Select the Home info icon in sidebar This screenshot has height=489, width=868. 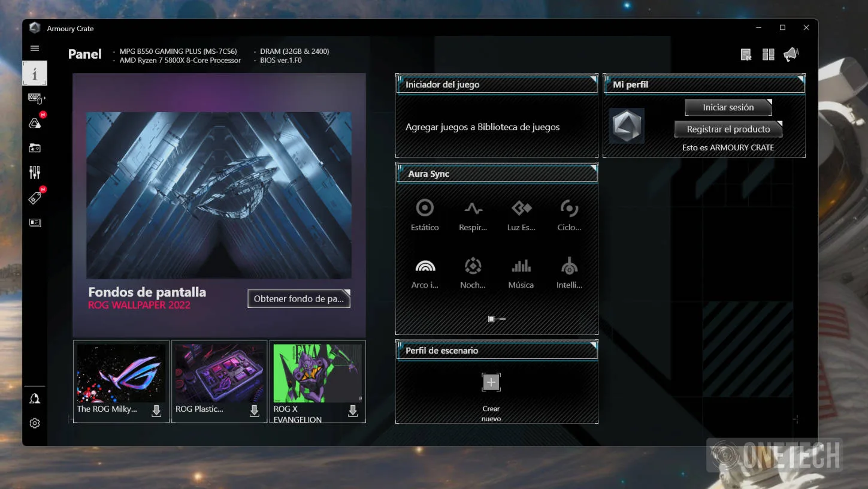tap(35, 74)
